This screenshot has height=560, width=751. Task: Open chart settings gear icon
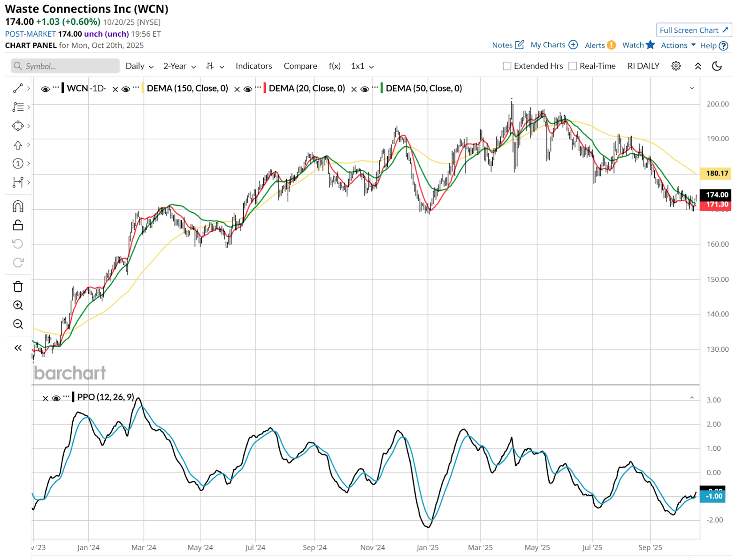pyautogui.click(x=676, y=66)
